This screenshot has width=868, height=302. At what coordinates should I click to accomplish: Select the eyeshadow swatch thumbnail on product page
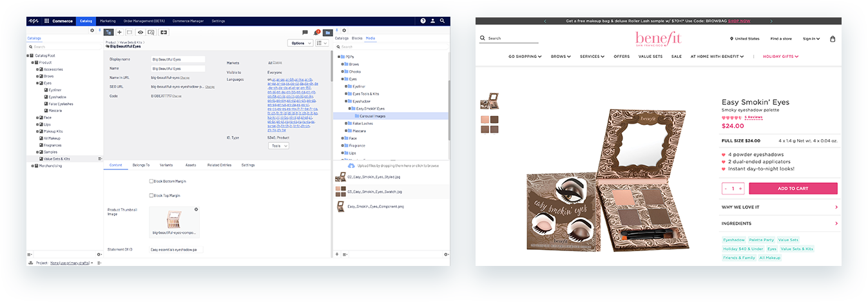[489, 124]
